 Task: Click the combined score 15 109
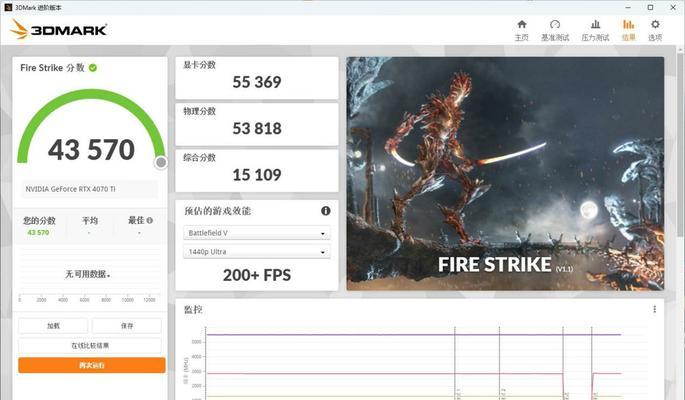click(257, 175)
